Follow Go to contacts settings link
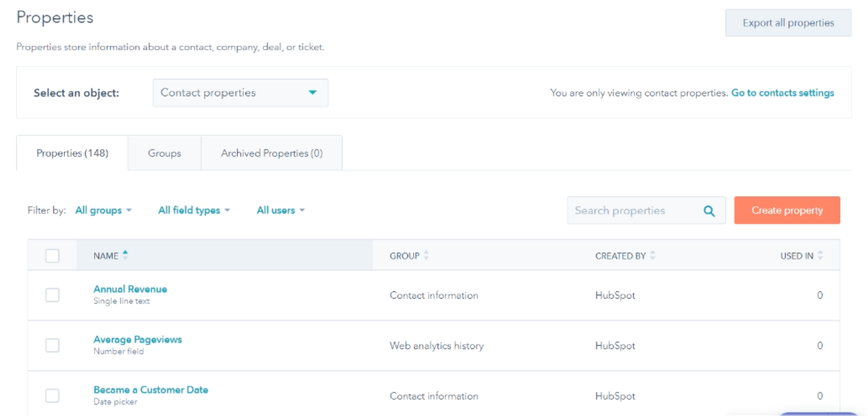The width and height of the screenshot is (868, 416). click(782, 93)
